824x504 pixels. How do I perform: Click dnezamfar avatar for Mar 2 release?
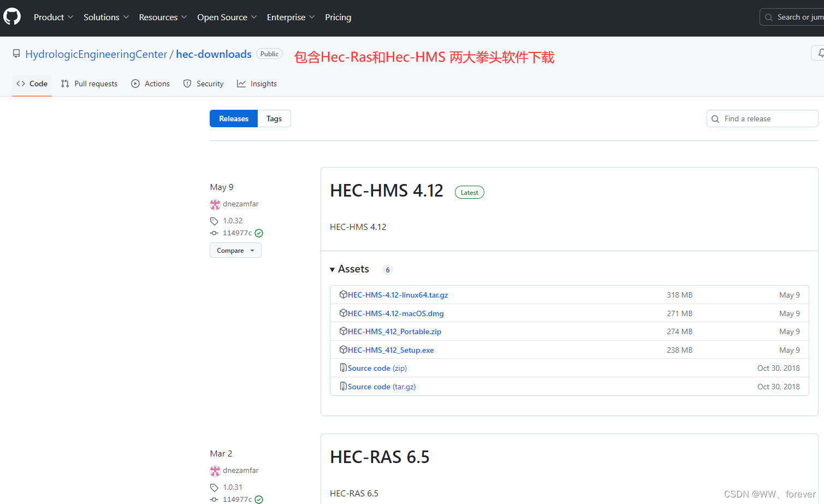pos(215,471)
